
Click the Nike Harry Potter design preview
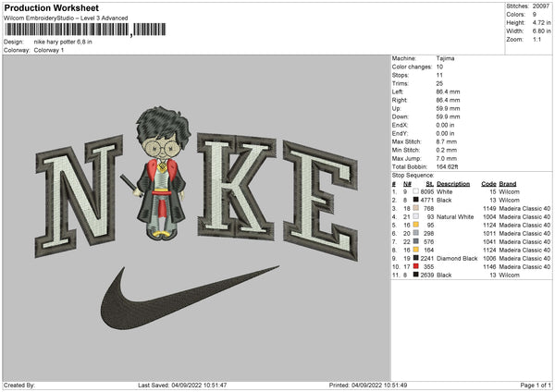pyautogui.click(x=196, y=218)
